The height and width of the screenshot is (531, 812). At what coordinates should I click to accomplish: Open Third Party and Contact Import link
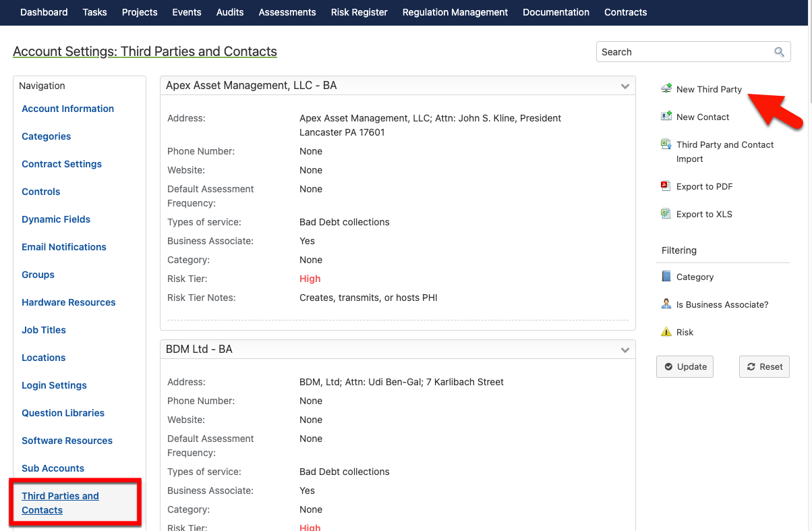(725, 152)
